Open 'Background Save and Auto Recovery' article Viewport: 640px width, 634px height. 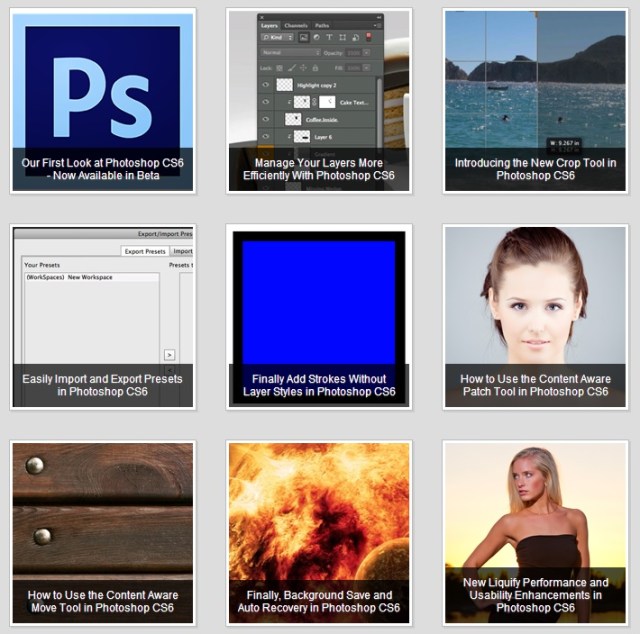pos(319,533)
